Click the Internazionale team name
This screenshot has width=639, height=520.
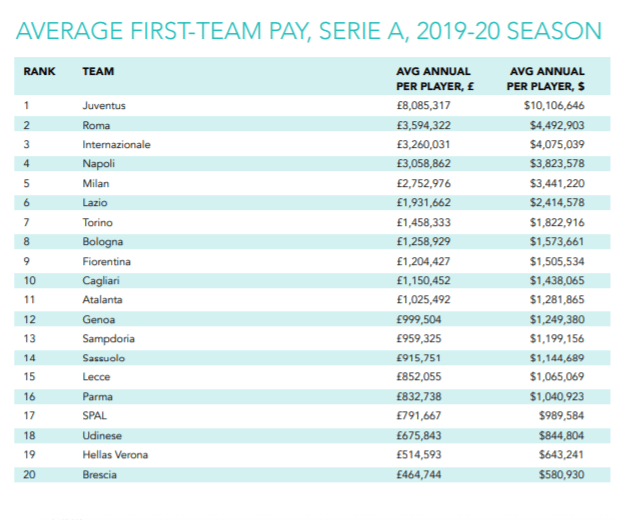point(116,144)
